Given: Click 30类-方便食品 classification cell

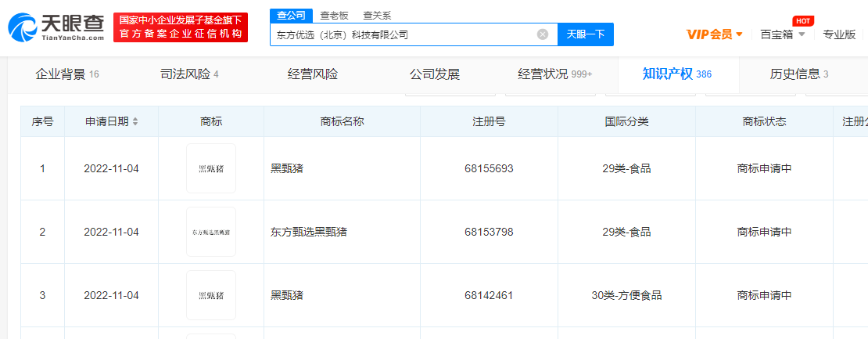Looking at the screenshot, I should [626, 296].
